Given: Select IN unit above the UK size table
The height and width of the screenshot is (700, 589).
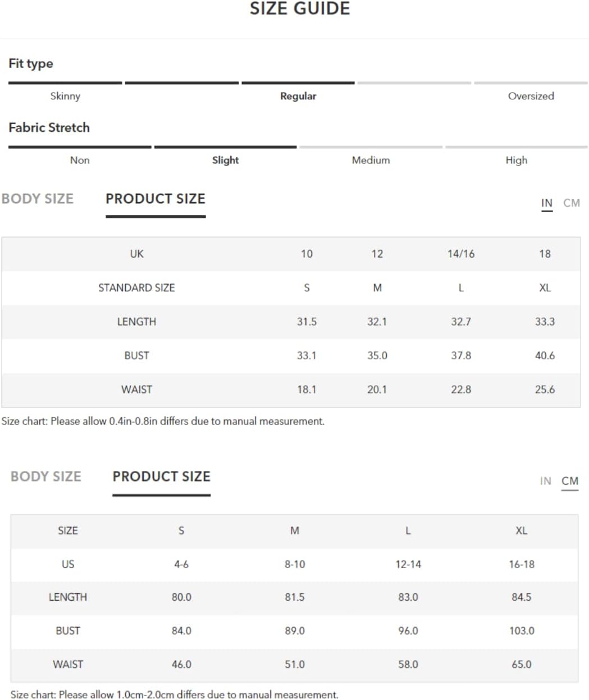Looking at the screenshot, I should (546, 203).
